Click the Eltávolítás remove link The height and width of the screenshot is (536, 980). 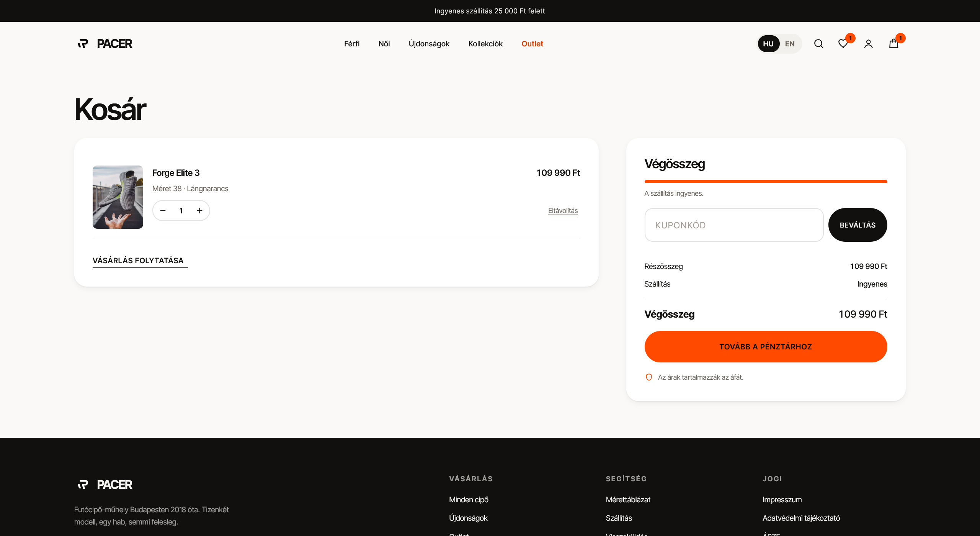tap(563, 211)
